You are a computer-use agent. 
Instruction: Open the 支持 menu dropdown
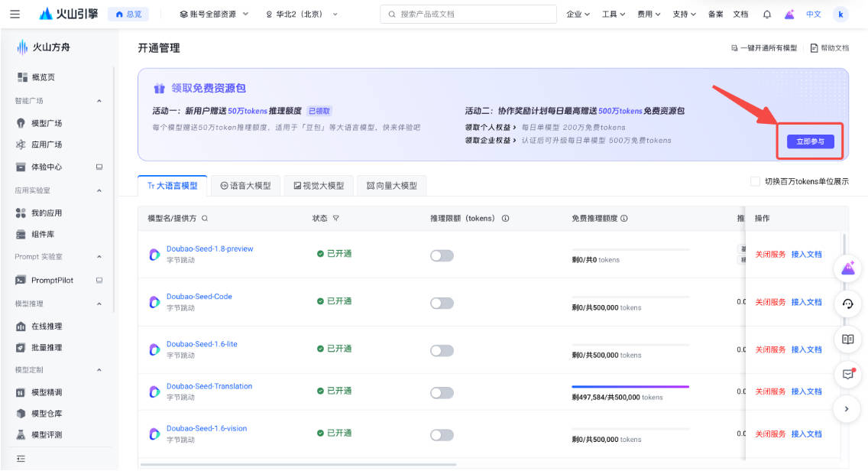point(684,15)
